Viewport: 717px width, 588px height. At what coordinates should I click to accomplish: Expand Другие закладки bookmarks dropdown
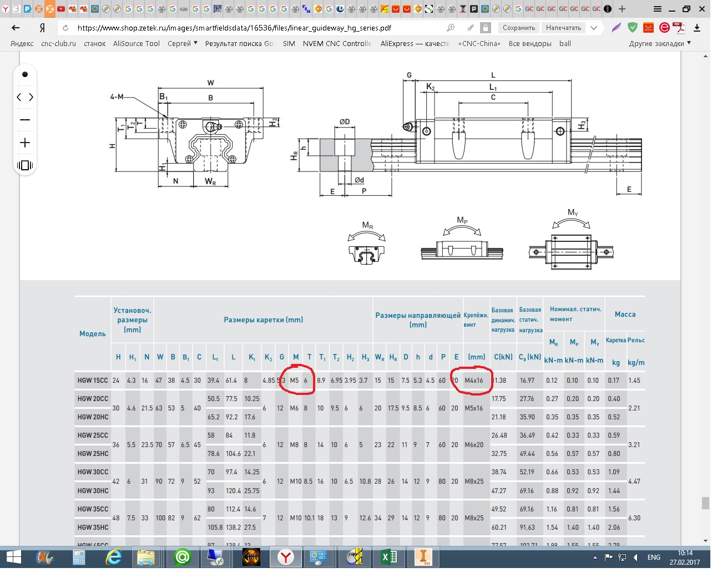coord(660,43)
